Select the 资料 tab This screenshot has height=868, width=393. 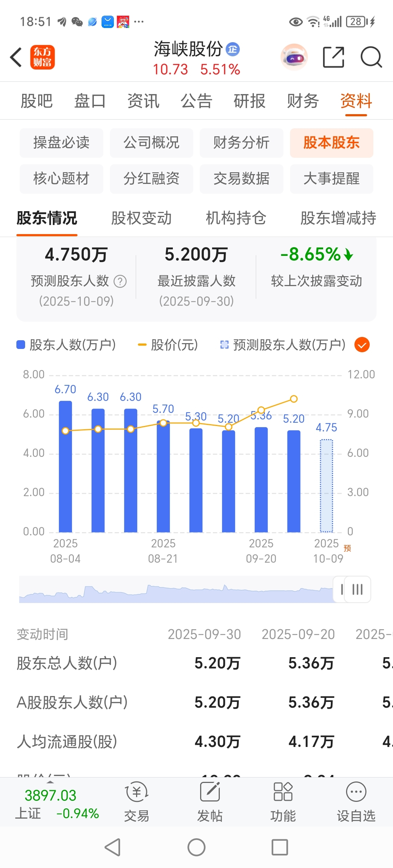pos(356,101)
